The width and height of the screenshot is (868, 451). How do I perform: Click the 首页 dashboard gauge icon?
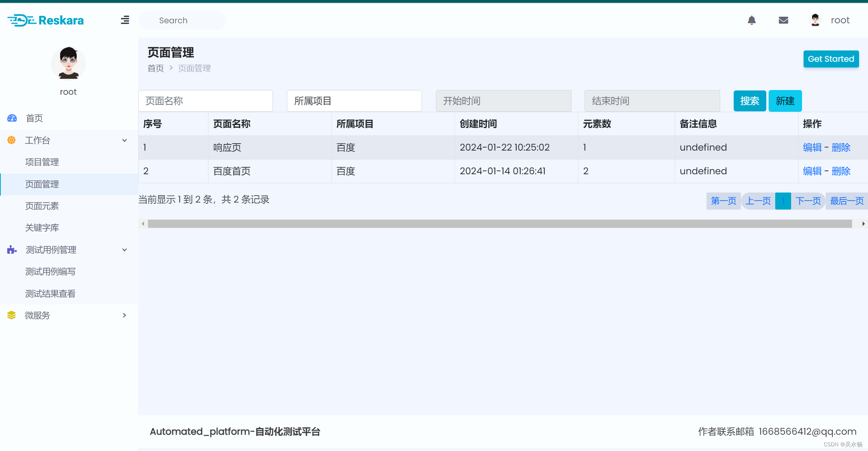(x=12, y=118)
